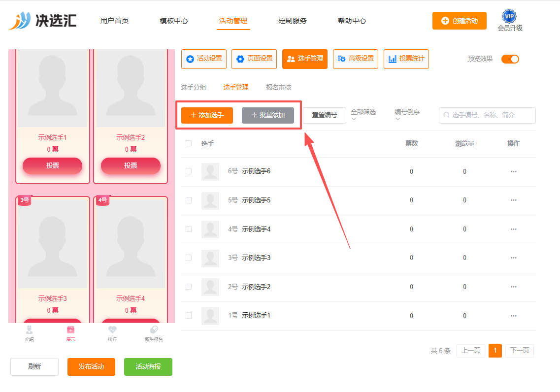Expand the 编号倒序 sort dropdown
560x392 pixels.
(407, 115)
